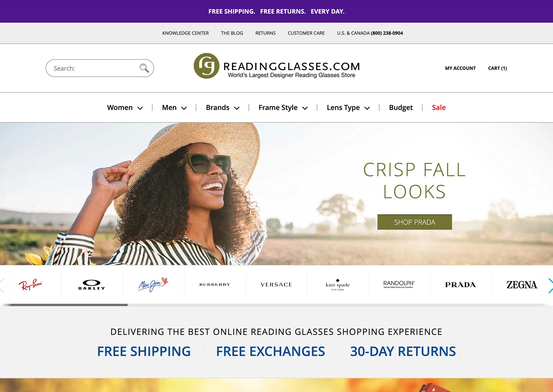This screenshot has height=392, width=553.
Task: Open the Frame Style dropdown
Action: click(283, 108)
